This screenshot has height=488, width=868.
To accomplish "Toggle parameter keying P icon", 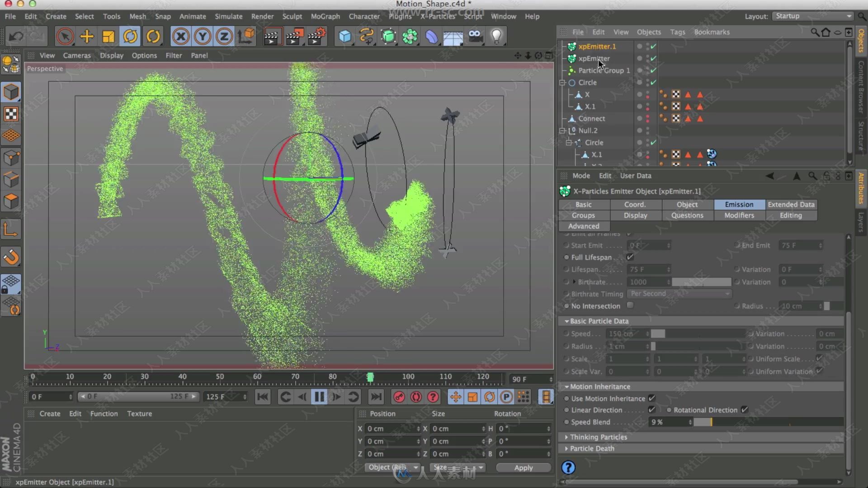I will [506, 397].
